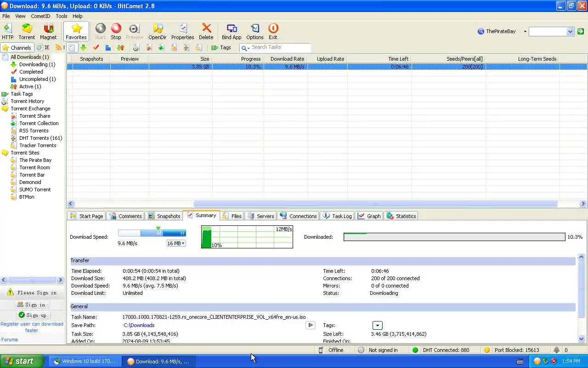Toggle the Favorites toolbar button
Screen dimensions: 588x368
(x=76, y=32)
